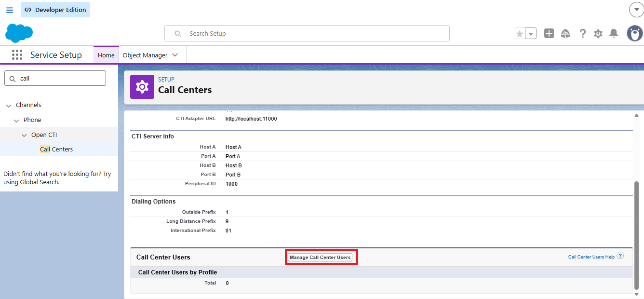644x299 pixels.
Task: Click the scrollbar down arrow
Action: tap(636, 294)
